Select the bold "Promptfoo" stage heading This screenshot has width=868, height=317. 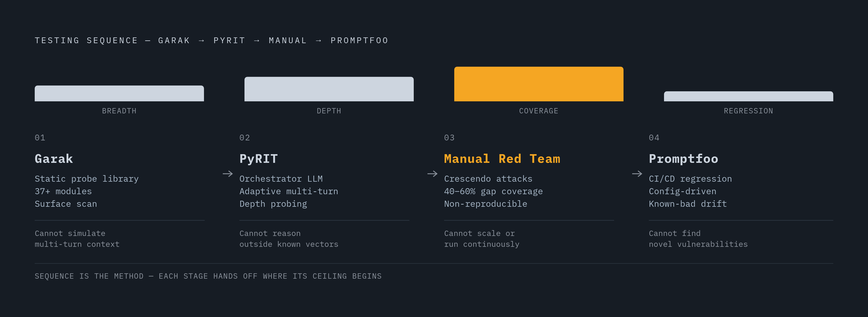click(x=684, y=159)
